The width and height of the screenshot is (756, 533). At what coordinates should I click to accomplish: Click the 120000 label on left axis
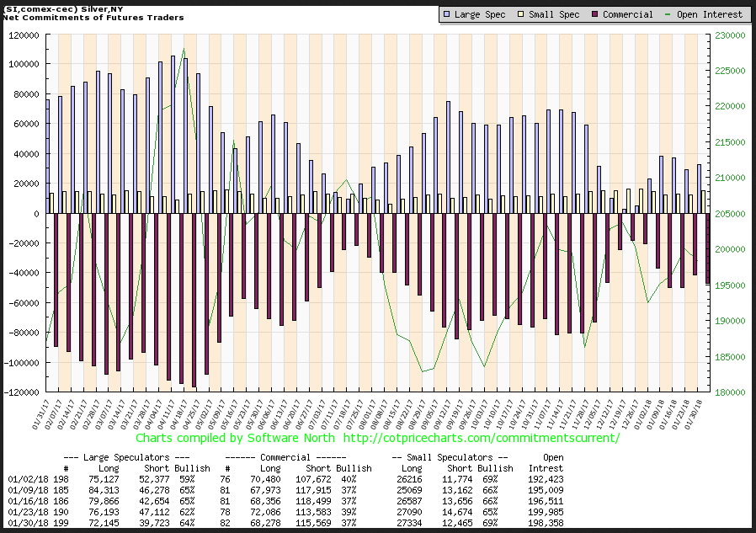[x=25, y=36]
